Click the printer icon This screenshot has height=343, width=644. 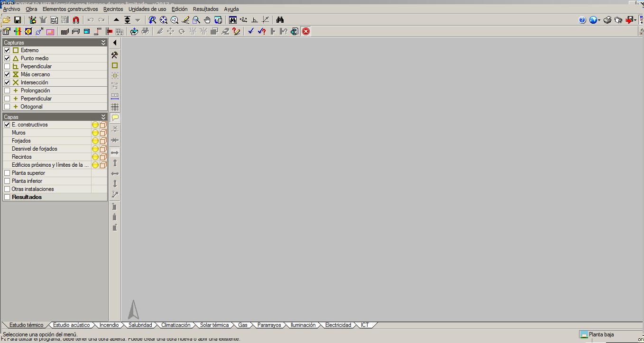pos(607,20)
